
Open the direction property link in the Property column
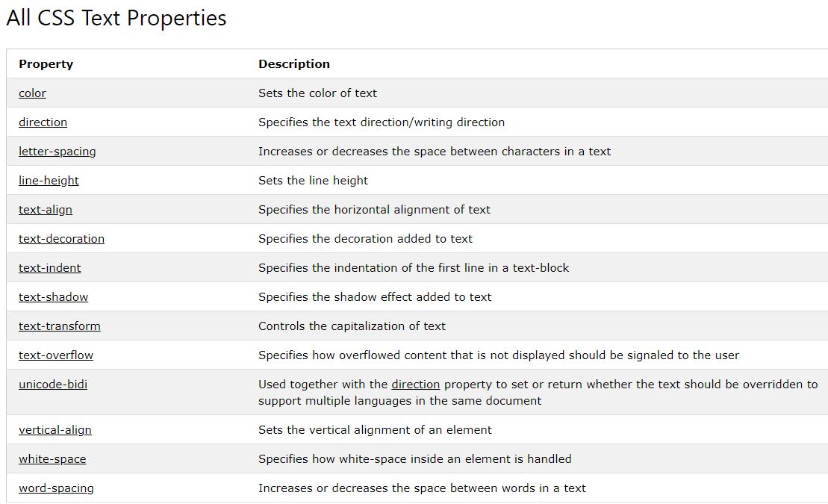coord(43,122)
